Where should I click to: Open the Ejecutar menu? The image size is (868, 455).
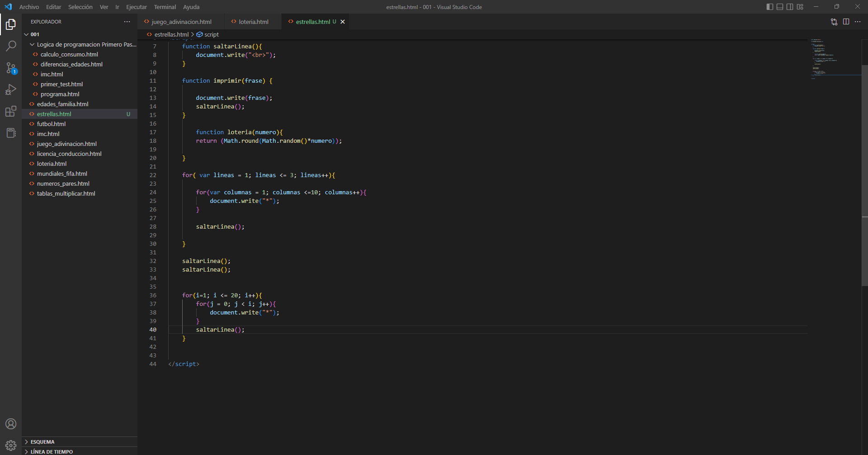[x=137, y=7]
